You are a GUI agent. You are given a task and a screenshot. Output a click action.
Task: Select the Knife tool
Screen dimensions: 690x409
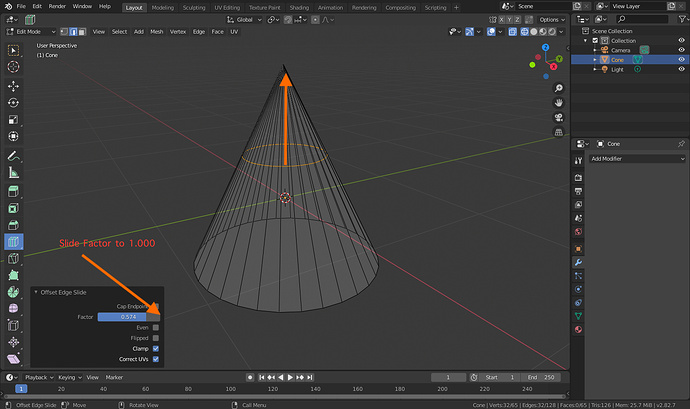point(14,258)
